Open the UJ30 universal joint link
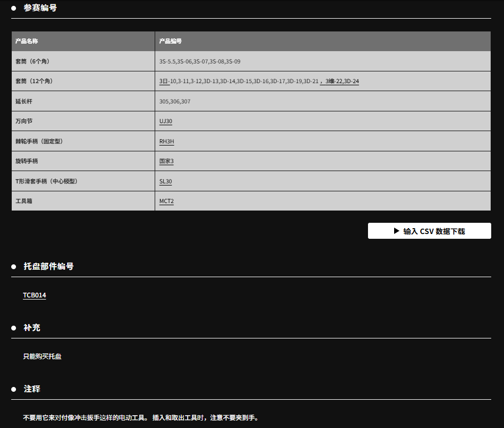 point(165,121)
